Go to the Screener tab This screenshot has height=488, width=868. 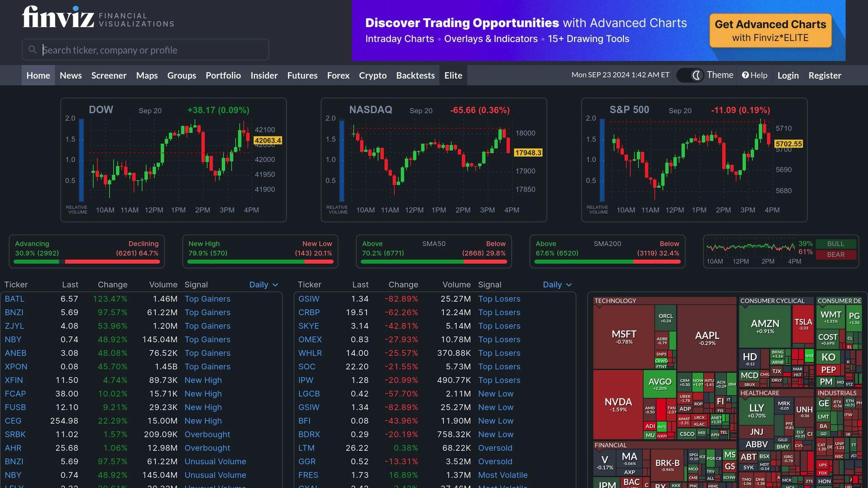(x=109, y=75)
